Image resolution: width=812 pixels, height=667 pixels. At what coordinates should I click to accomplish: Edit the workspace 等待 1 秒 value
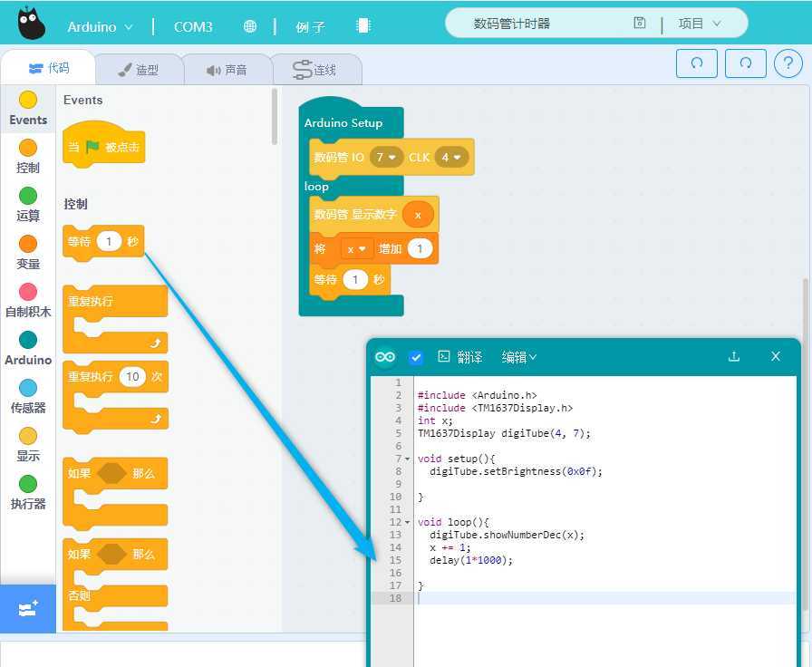pos(355,280)
